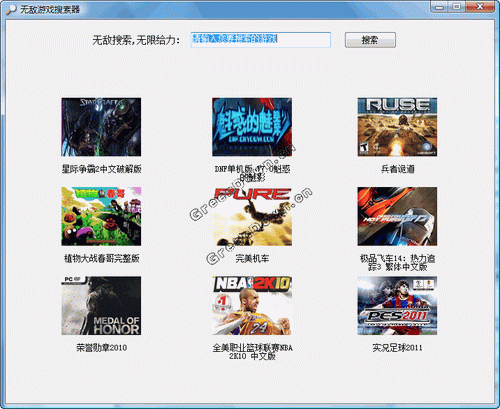Open the 荣誉勋章2010 title text
This screenshot has width=500, height=409.
coord(101,348)
